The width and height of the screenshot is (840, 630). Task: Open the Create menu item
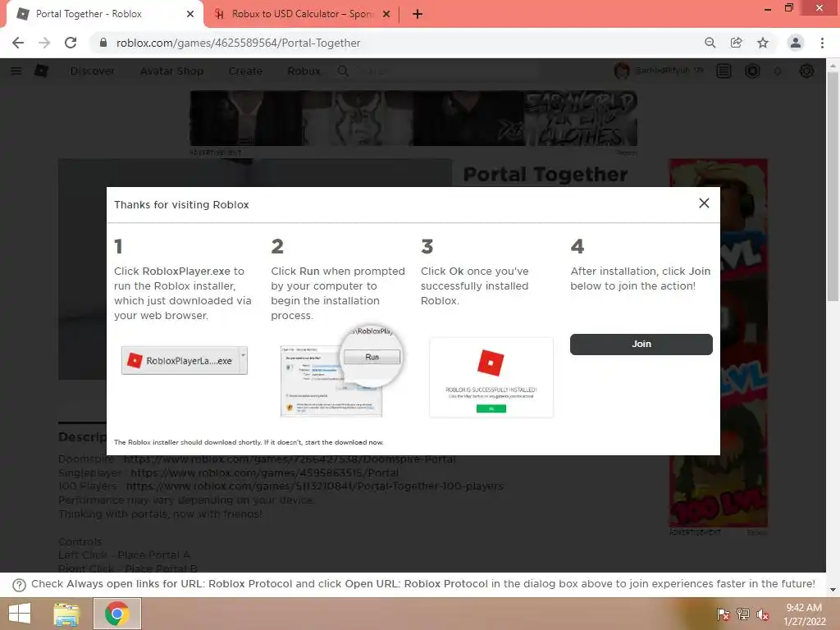(x=245, y=71)
